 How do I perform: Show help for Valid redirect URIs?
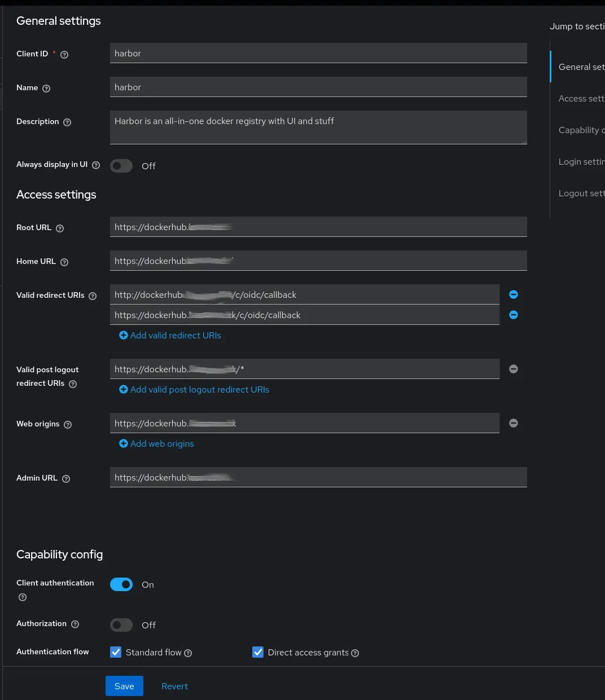pyautogui.click(x=93, y=296)
